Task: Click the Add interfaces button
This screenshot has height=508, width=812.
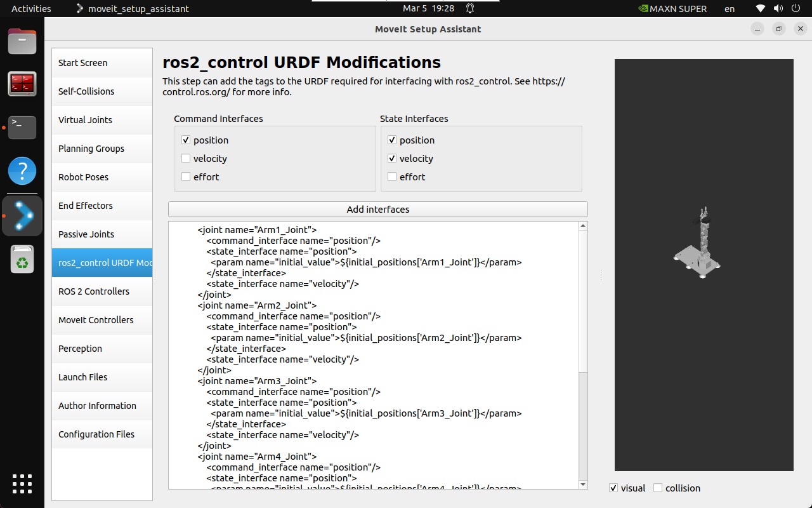Action: click(x=378, y=210)
